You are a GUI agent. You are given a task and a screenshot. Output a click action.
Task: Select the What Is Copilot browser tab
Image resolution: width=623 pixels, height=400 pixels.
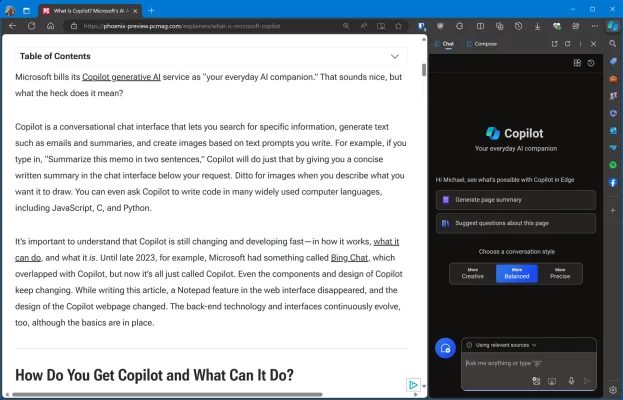coord(91,11)
